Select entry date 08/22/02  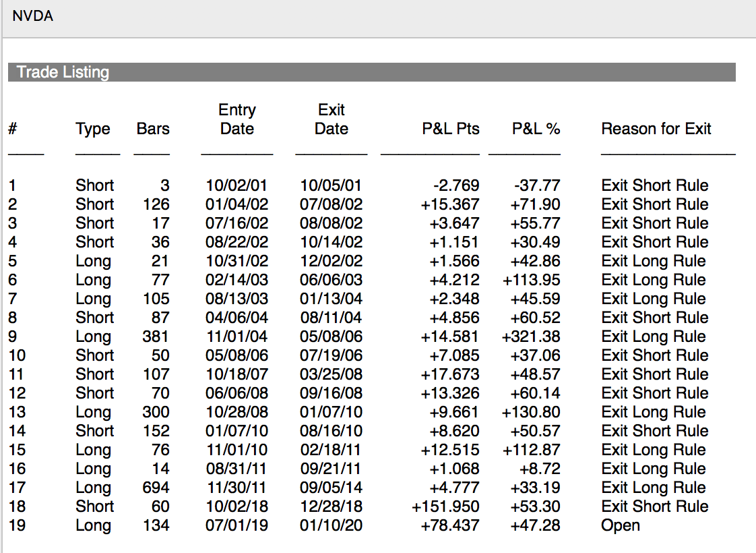click(x=237, y=241)
